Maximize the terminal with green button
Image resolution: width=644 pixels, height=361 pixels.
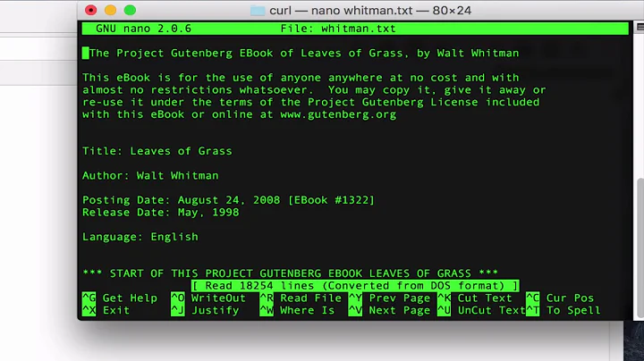pyautogui.click(x=128, y=11)
